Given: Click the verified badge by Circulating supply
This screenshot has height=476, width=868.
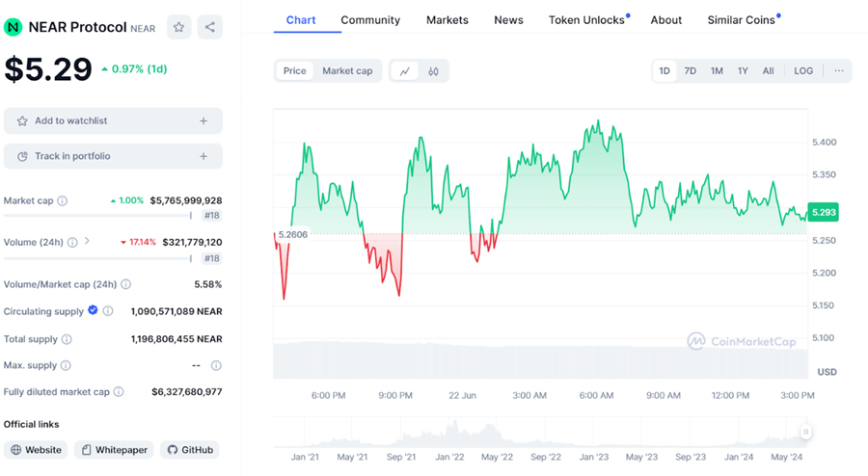Looking at the screenshot, I should coord(93,310).
